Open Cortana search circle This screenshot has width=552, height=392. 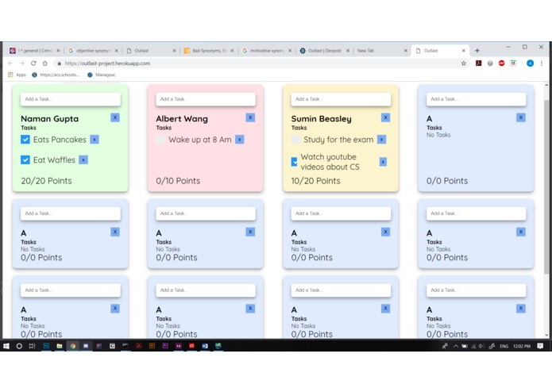pyautogui.click(x=19, y=346)
